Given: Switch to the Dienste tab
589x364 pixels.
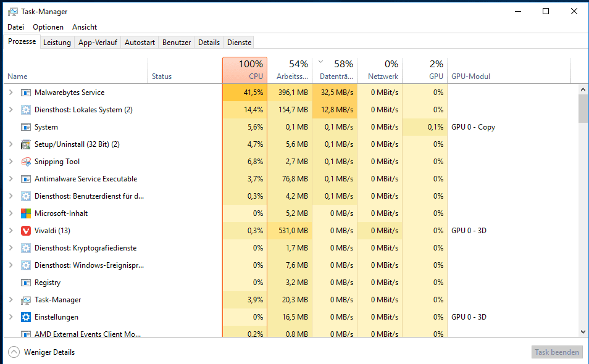Looking at the screenshot, I should tap(240, 43).
